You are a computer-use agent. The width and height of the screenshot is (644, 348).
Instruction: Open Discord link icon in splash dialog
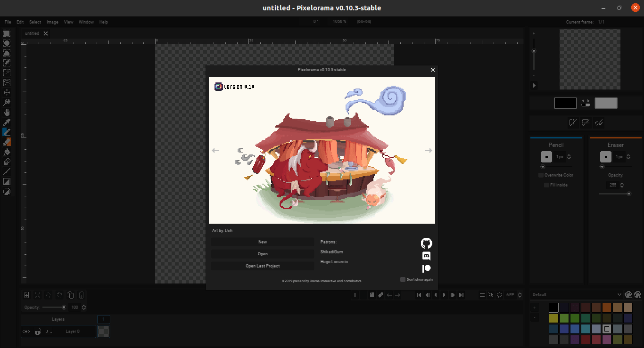tap(426, 256)
